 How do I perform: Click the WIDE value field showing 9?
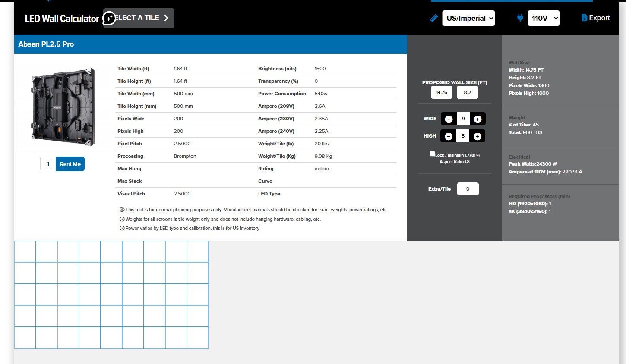click(x=463, y=119)
